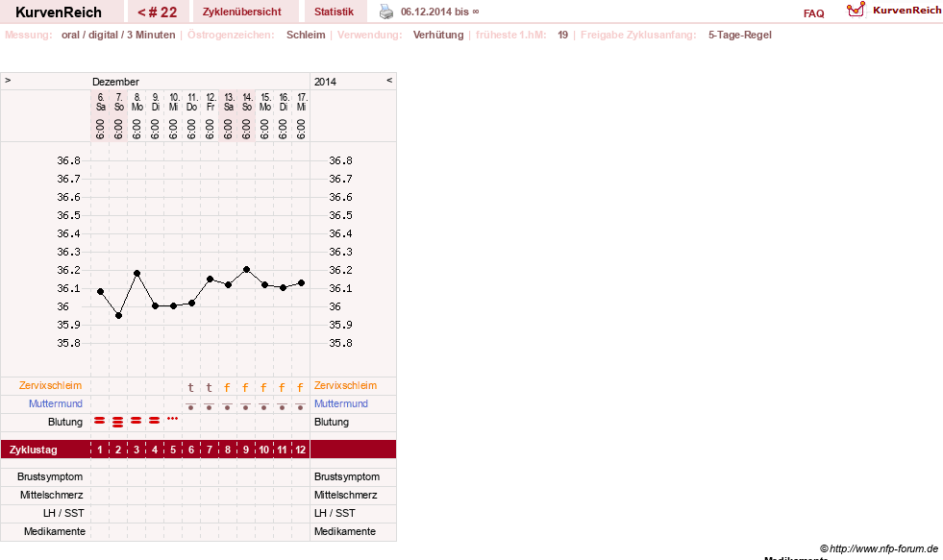Click the '5-Tage-Regel' setting
Screen dimensions: 943x560
[740, 35]
